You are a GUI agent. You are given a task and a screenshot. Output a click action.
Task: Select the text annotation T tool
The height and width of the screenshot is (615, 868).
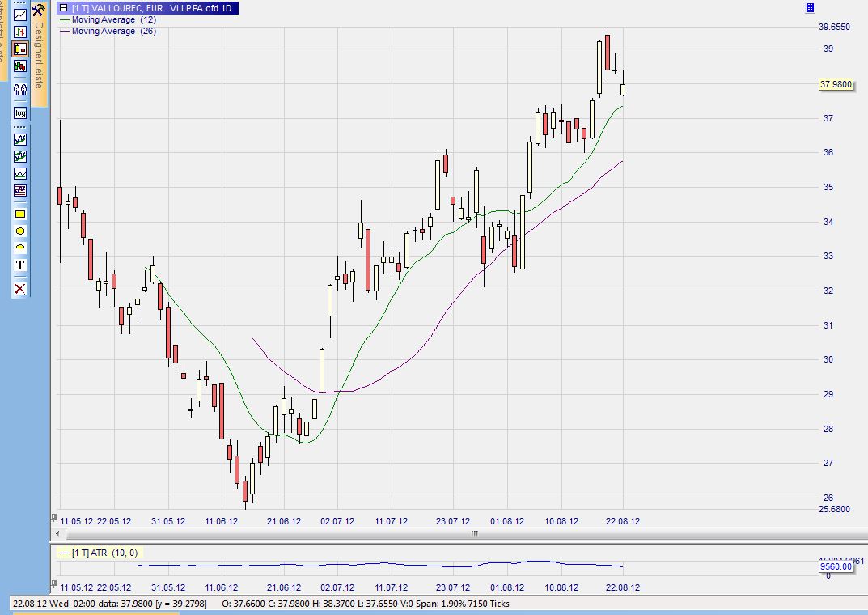click(x=20, y=265)
